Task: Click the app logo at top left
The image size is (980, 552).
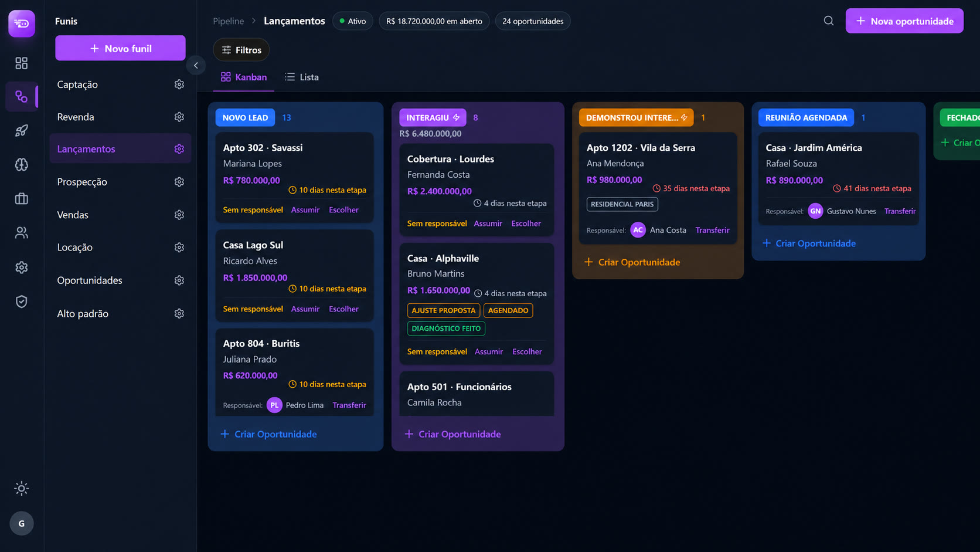Action: click(x=22, y=23)
